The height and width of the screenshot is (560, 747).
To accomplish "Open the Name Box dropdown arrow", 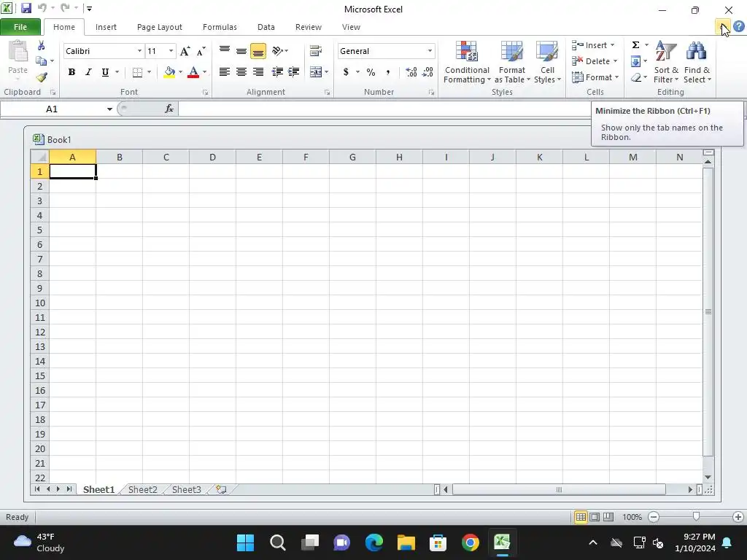I will pyautogui.click(x=109, y=109).
